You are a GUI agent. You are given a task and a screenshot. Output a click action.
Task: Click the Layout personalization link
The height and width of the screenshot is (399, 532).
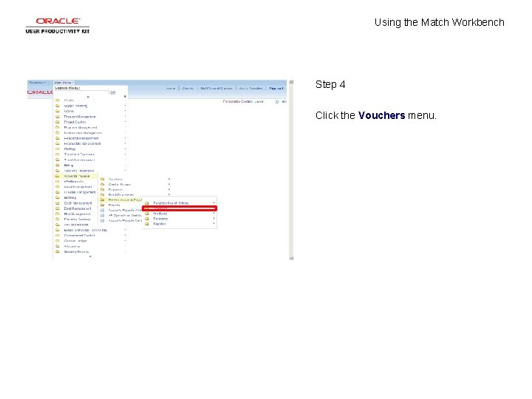[259, 101]
